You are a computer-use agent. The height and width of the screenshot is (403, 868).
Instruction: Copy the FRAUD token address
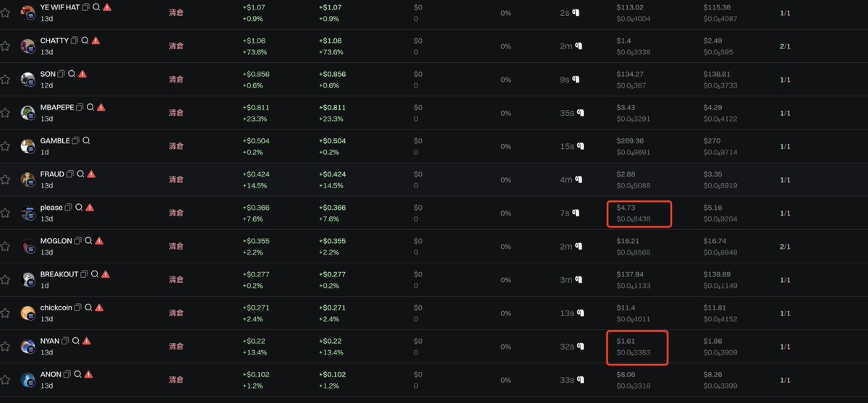pyautogui.click(x=70, y=174)
